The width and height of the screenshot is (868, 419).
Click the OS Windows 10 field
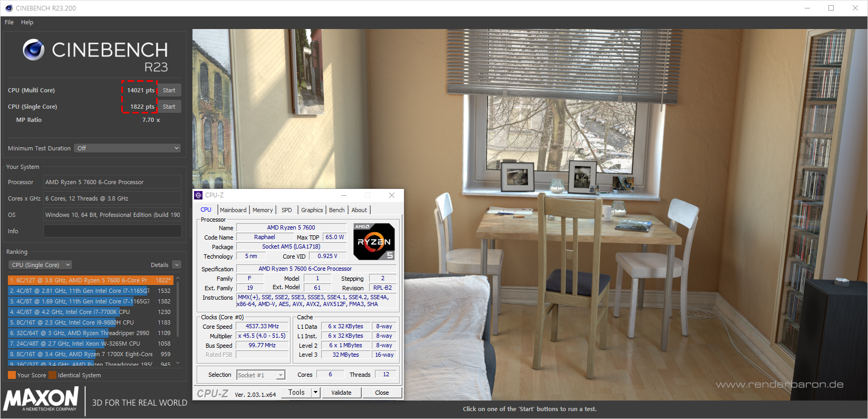112,215
